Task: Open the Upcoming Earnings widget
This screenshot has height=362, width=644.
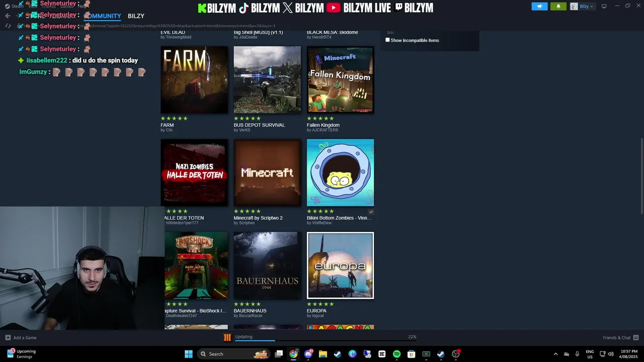Action: (21, 354)
